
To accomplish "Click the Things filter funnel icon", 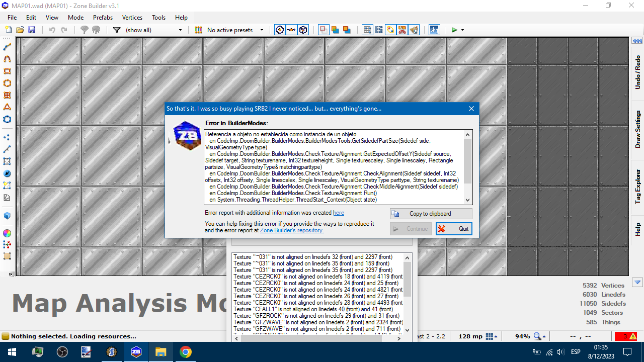I will pyautogui.click(x=117, y=30).
